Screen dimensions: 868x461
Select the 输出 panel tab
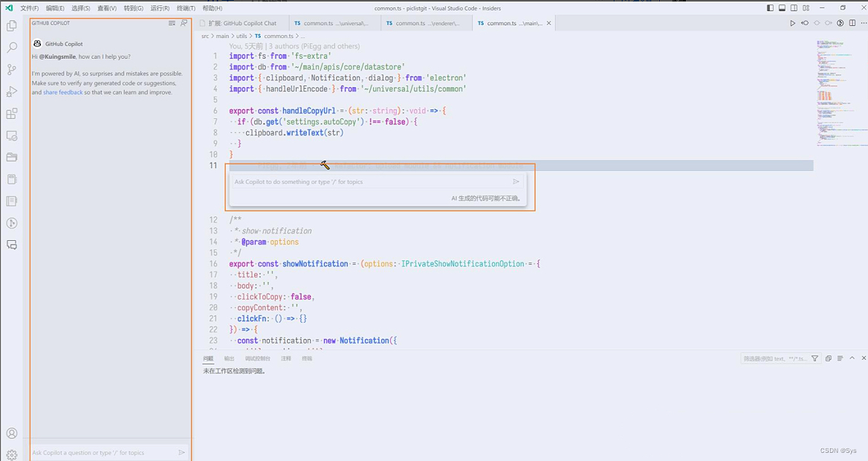(x=229, y=358)
